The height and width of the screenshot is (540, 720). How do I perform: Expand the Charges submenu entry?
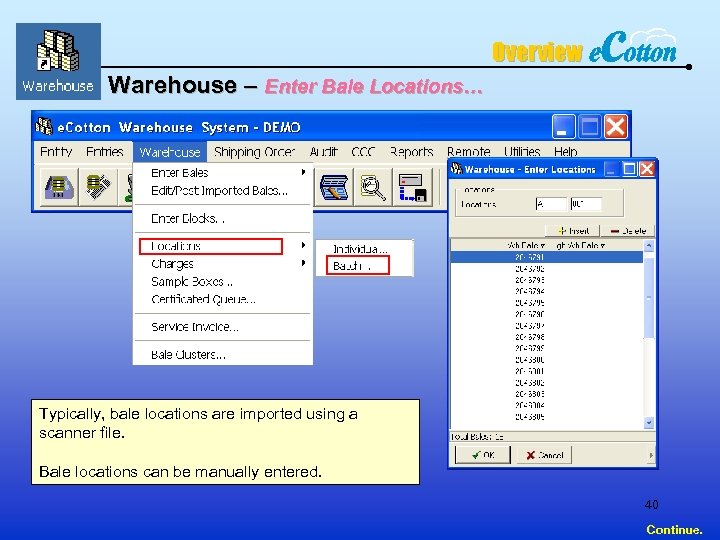tap(223, 264)
